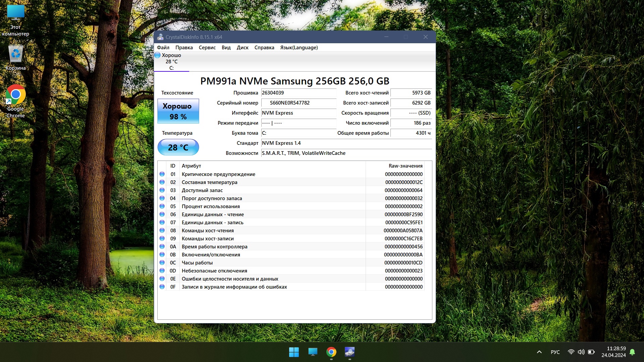Open Этот компьютер desktop icon
644x362 pixels.
click(x=15, y=20)
